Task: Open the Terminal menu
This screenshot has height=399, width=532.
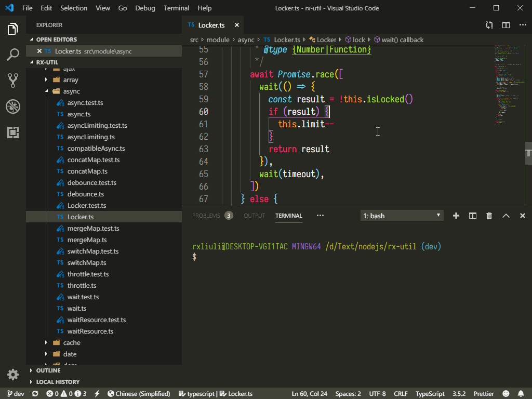Action: [x=176, y=8]
